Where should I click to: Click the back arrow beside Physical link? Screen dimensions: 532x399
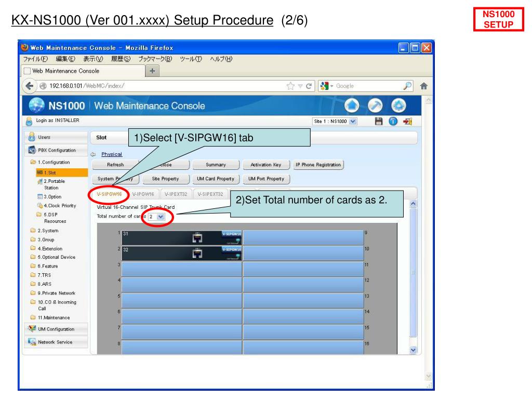[93, 154]
